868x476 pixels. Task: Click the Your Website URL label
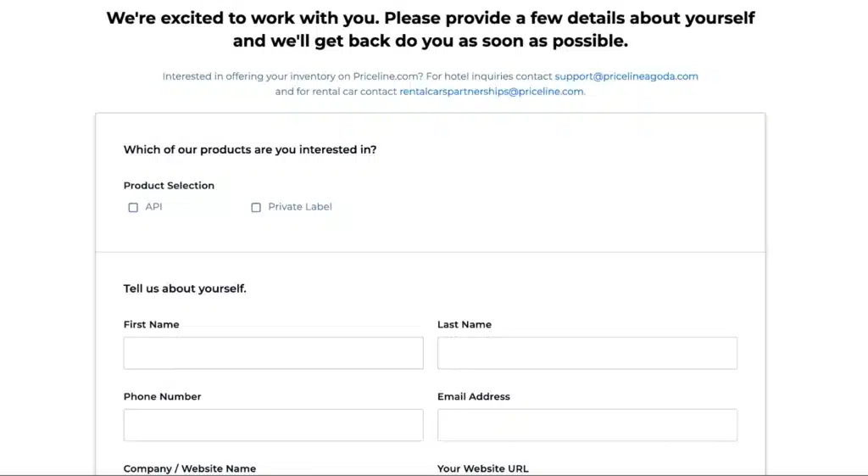(x=483, y=469)
